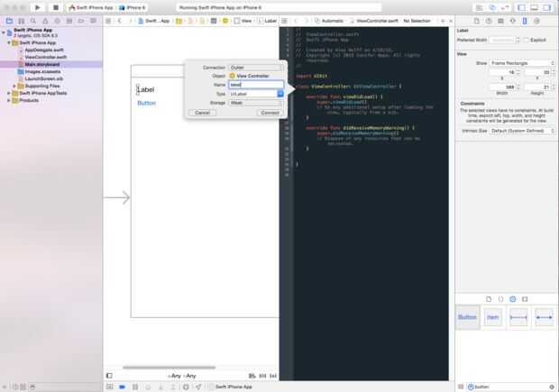Select the Button on the storyboard canvas
The height and width of the screenshot is (392, 559).
click(147, 103)
